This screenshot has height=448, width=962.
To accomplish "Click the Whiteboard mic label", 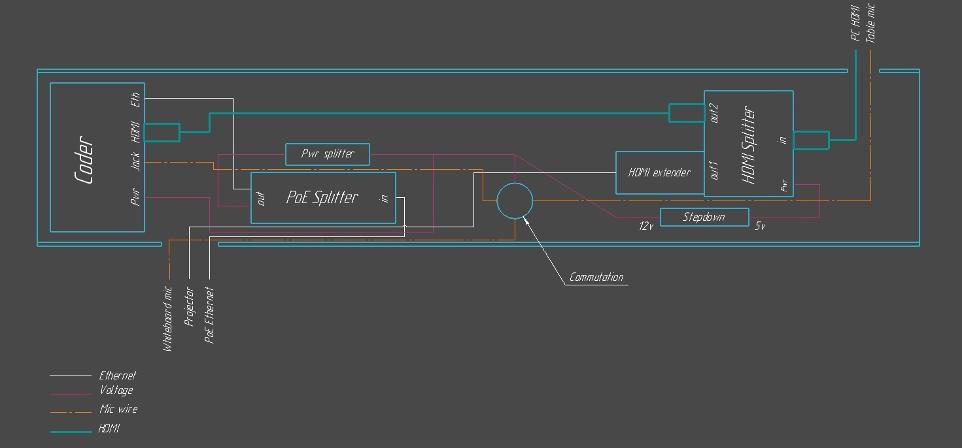I will [x=168, y=317].
